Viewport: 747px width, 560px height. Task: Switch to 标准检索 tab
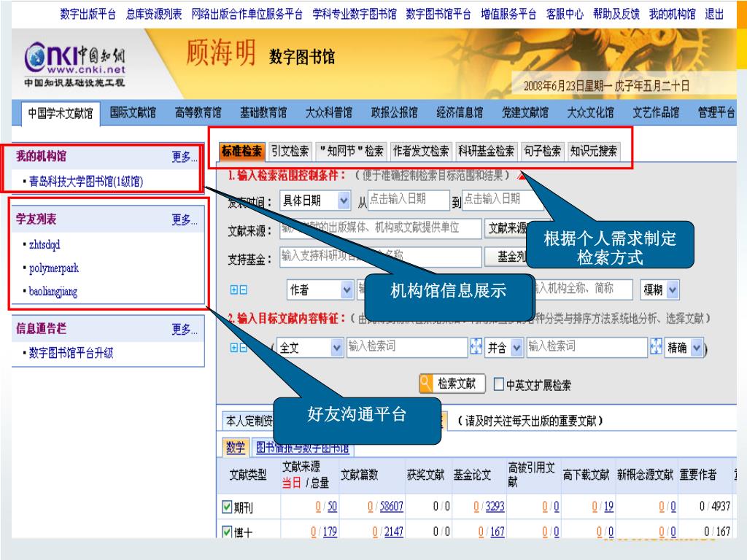[x=241, y=152]
